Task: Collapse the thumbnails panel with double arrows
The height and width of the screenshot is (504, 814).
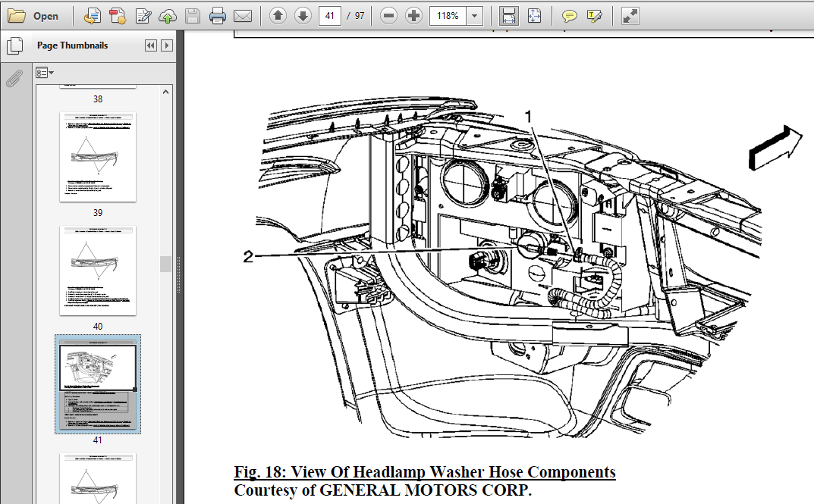Action: (150, 45)
